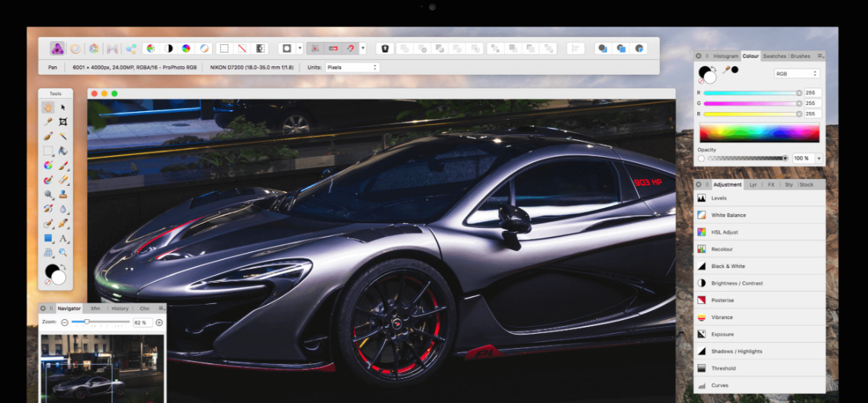Select the Artistic Text tool
This screenshot has height=403, width=868.
click(63, 238)
